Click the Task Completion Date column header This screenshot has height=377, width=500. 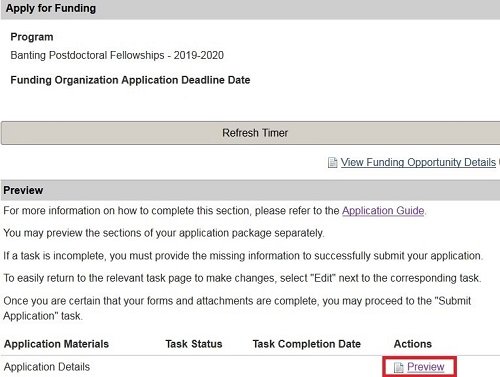click(x=307, y=344)
